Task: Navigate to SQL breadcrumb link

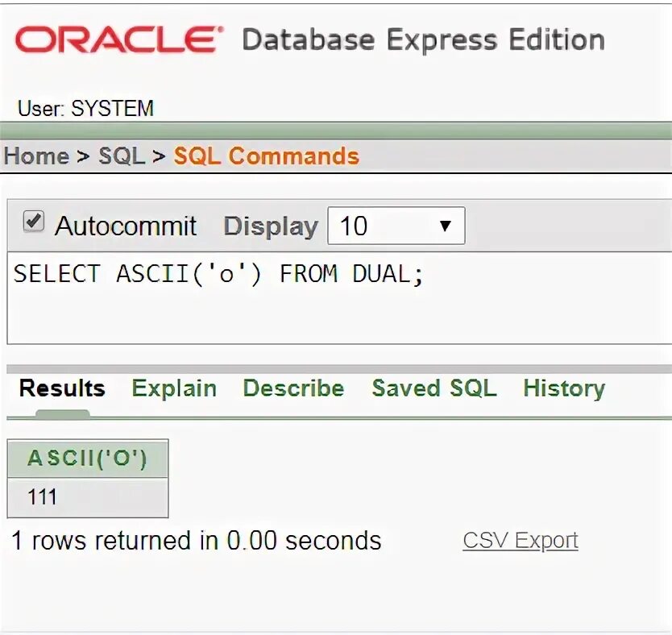Action: pos(122,156)
